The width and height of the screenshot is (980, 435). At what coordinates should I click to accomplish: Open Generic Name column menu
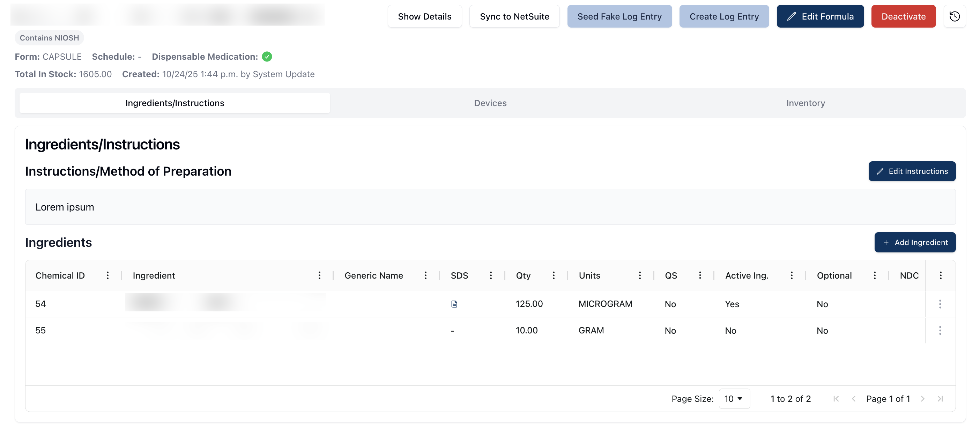425,275
